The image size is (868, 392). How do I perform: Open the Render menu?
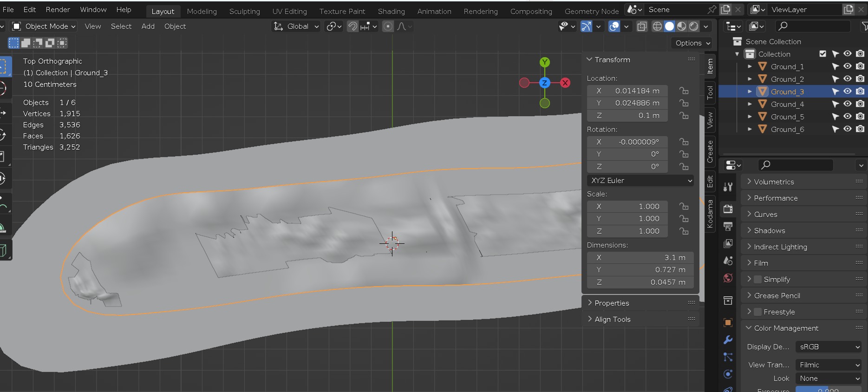pyautogui.click(x=58, y=9)
